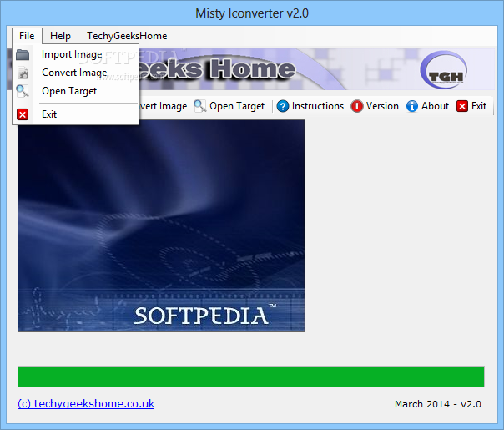
Task: Open the File menu
Action: [27, 36]
